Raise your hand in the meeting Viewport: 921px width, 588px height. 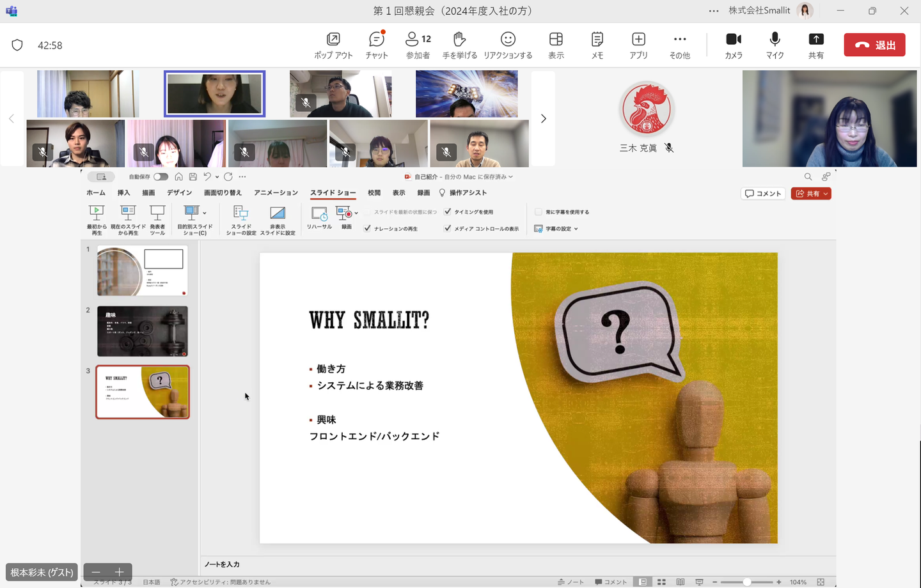(459, 45)
